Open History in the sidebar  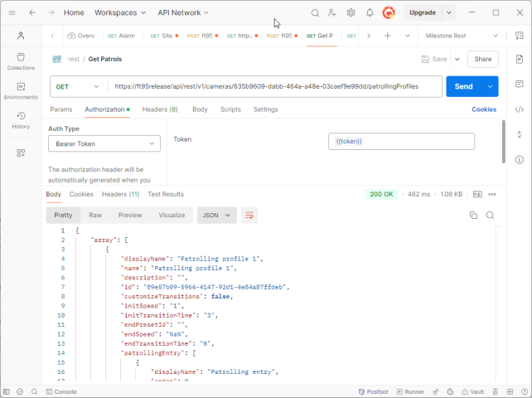(21, 121)
